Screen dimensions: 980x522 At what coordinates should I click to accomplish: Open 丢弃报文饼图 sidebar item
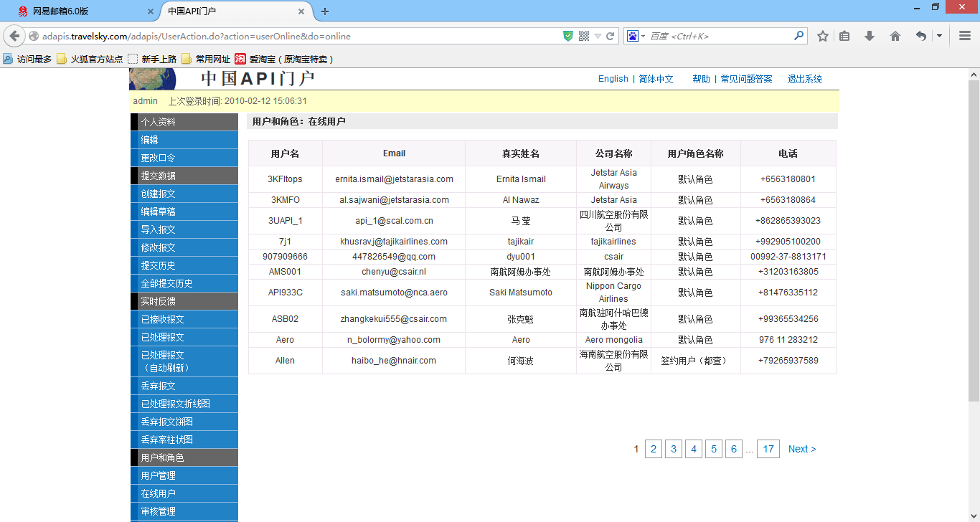tap(184, 422)
